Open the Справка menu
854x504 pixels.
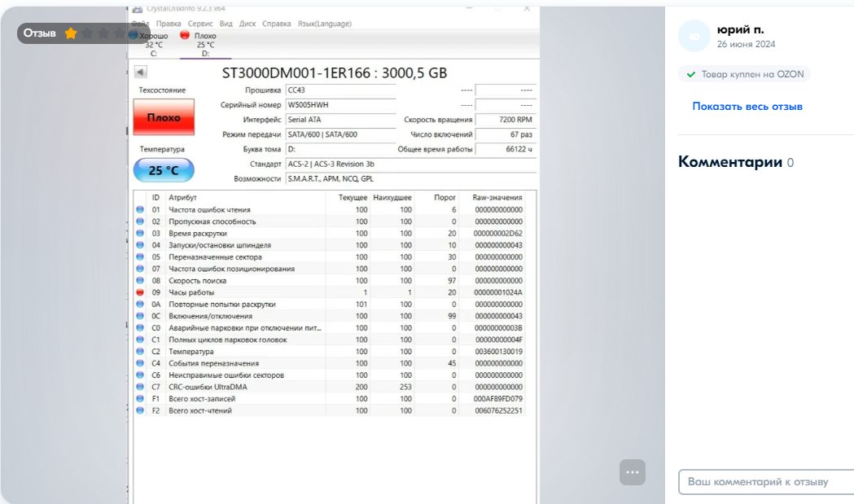coord(277,24)
